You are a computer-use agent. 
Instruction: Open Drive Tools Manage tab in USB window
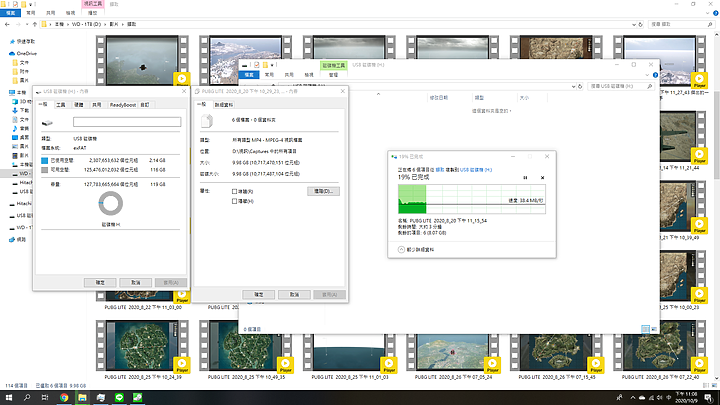click(333, 75)
